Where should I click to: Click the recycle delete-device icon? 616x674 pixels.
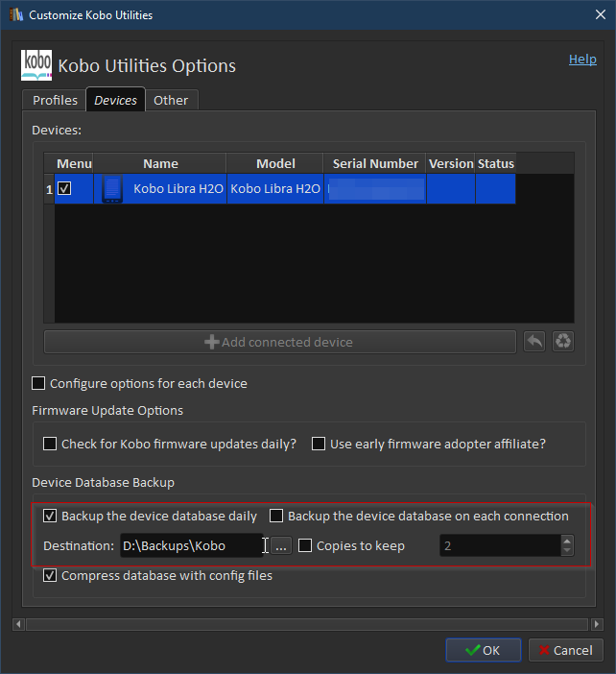pos(563,342)
